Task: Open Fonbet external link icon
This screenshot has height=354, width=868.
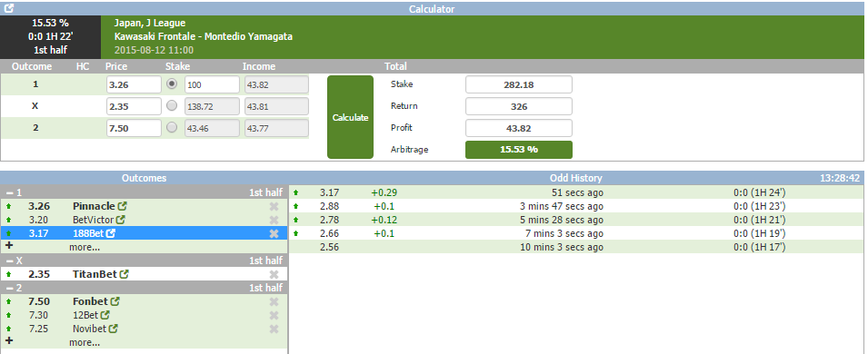Action: click(115, 301)
